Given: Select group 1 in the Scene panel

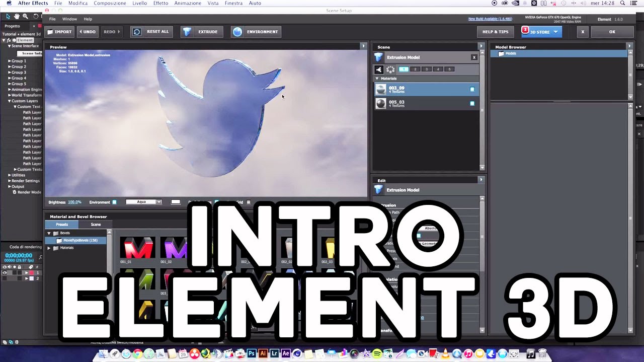Looking at the screenshot, I should [404, 69].
